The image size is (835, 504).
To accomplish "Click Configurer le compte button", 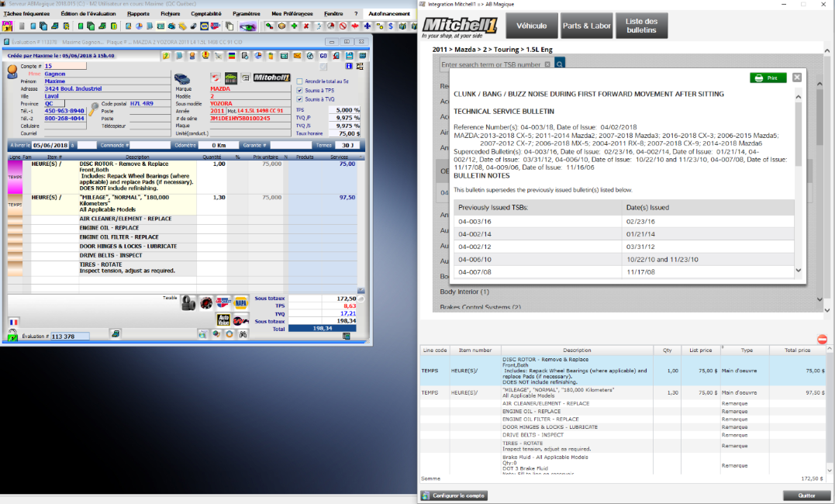I will tap(454, 495).
